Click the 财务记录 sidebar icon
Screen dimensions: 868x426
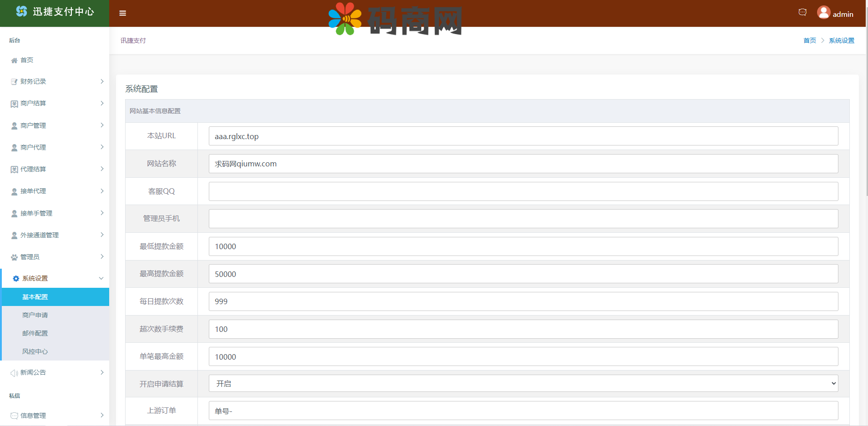pos(14,82)
